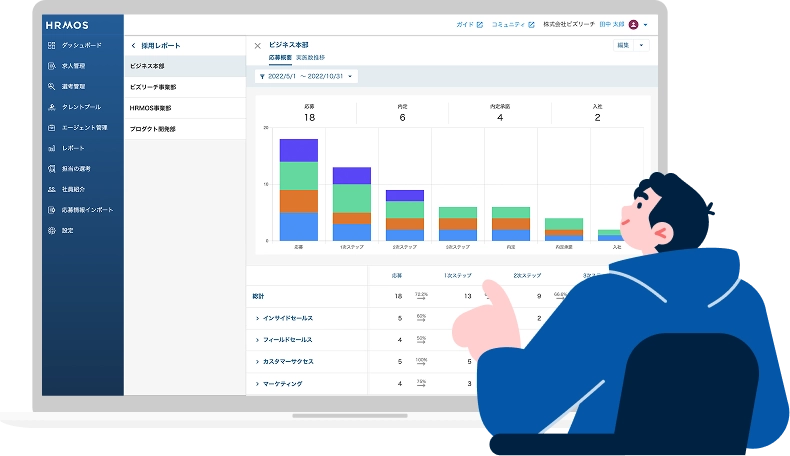Open エージェント管理 from the sidebar icon

[x=51, y=127]
